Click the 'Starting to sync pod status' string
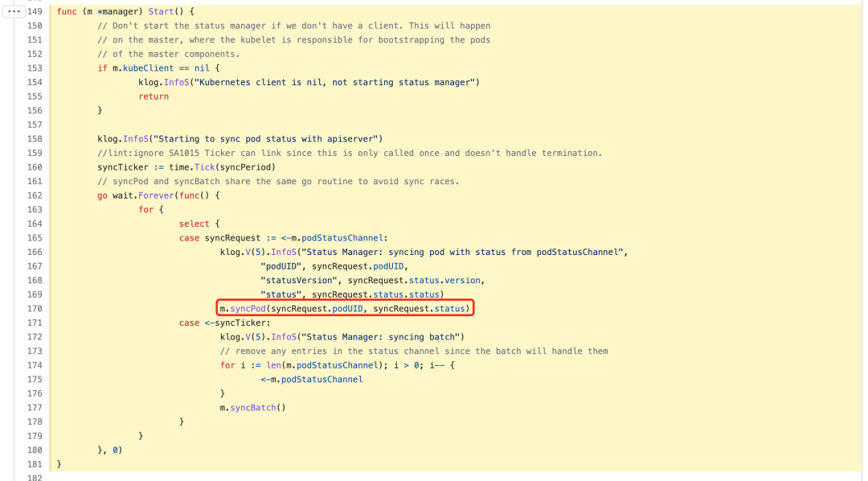 (266, 139)
